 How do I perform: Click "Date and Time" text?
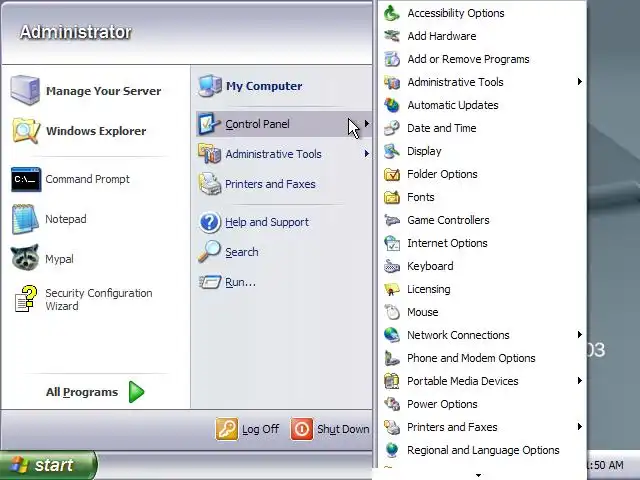click(442, 128)
